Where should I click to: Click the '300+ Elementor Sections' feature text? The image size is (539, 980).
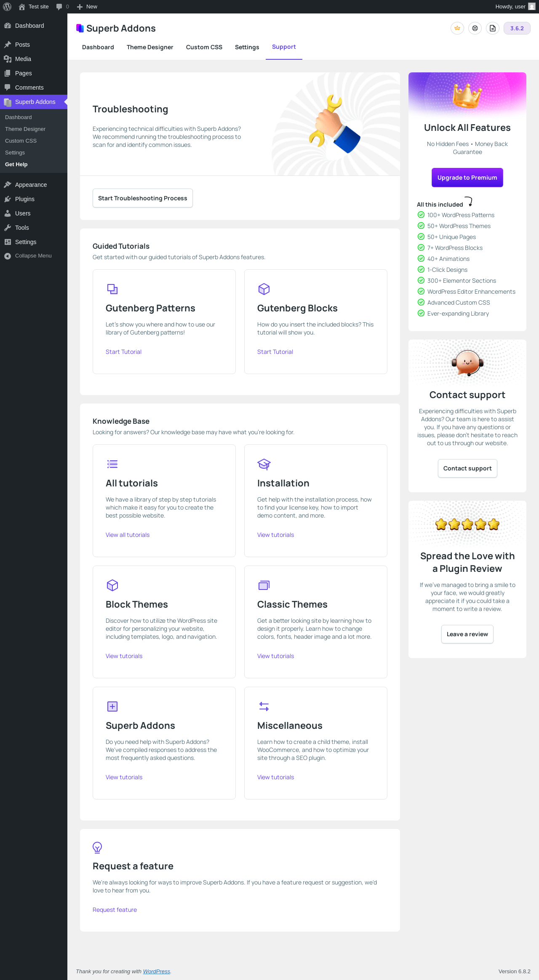point(462,281)
